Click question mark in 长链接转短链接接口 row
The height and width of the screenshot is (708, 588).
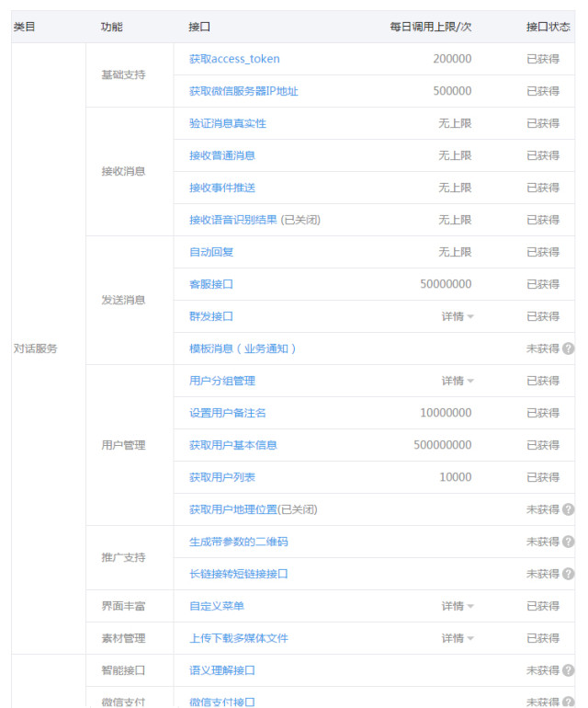click(x=569, y=574)
